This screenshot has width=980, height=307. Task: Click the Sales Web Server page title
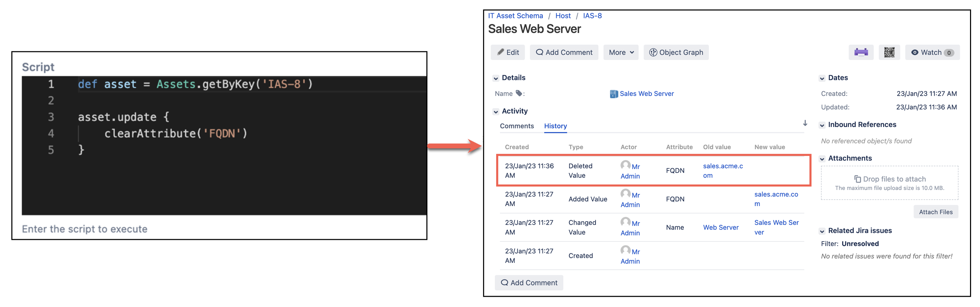pos(534,29)
